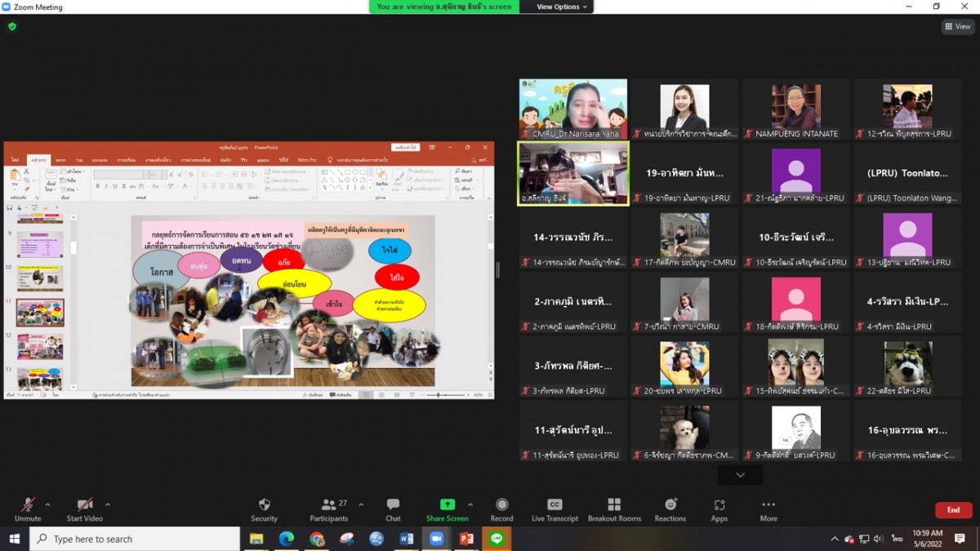Screen dimensions: 980x551
Task: Open the Security shield icon
Action: [x=264, y=505]
